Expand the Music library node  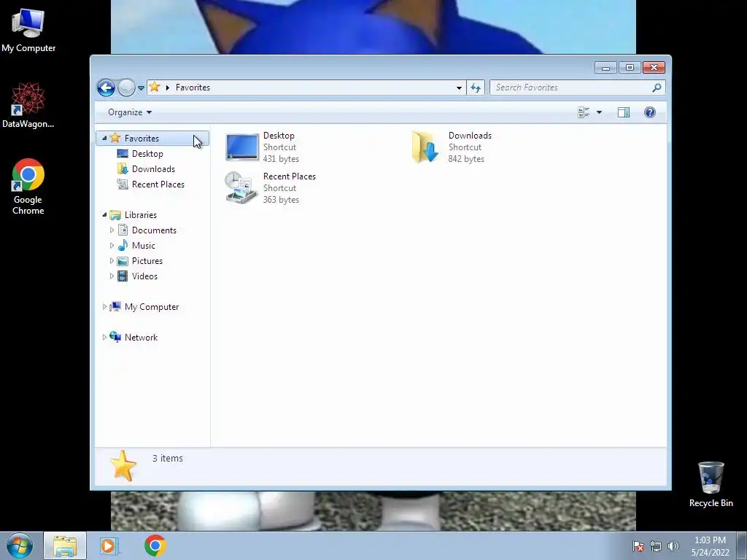112,246
